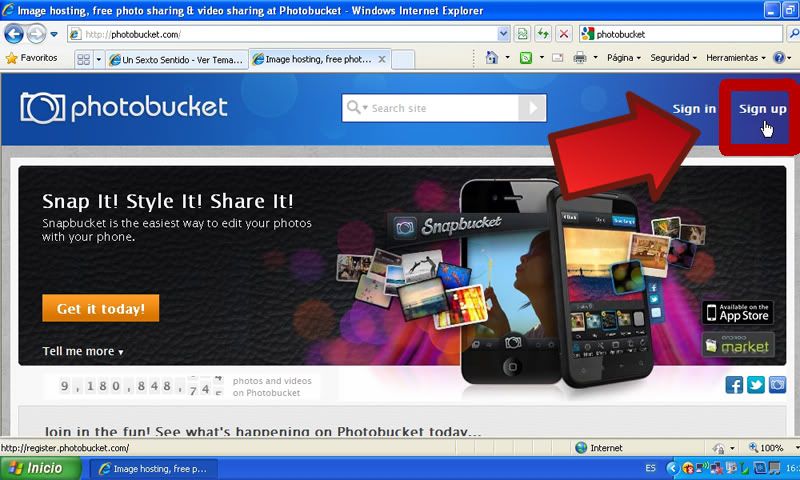Click the yellow-red security alert tray icon

coord(687,468)
